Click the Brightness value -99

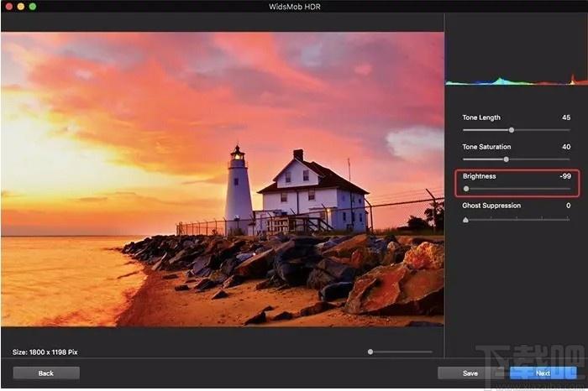point(565,176)
